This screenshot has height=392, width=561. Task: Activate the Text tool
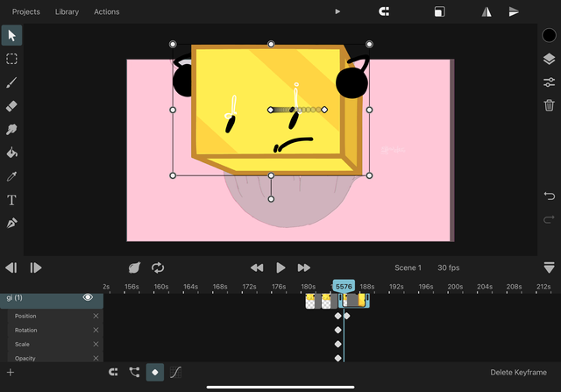point(11,200)
